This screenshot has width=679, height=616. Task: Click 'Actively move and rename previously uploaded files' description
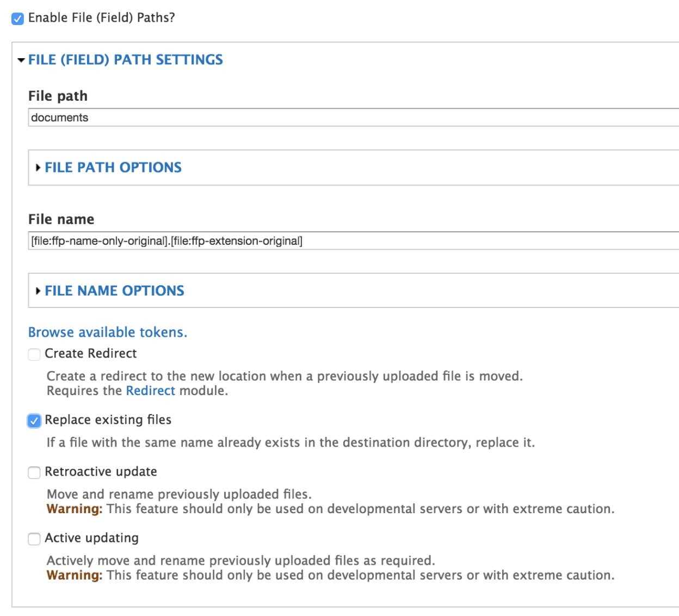pyautogui.click(x=241, y=560)
